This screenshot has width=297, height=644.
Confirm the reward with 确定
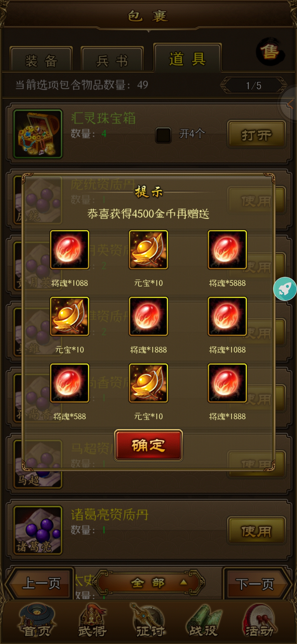point(148,445)
